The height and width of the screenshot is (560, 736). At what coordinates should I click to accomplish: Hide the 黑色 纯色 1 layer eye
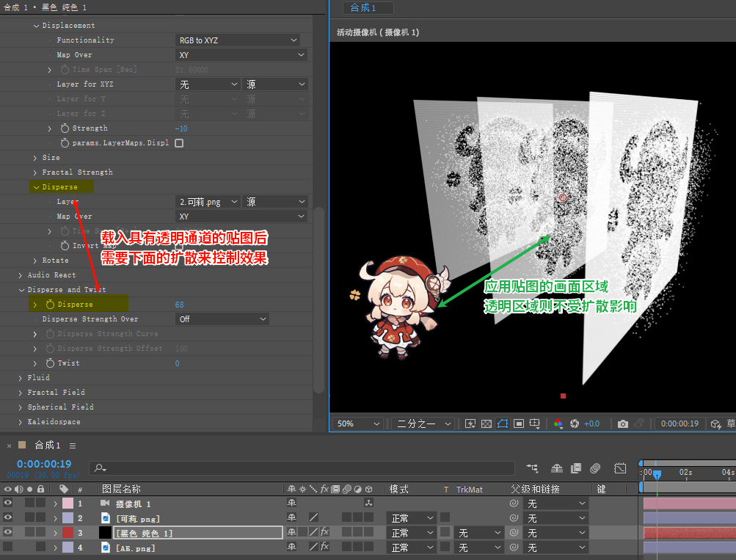point(8,533)
